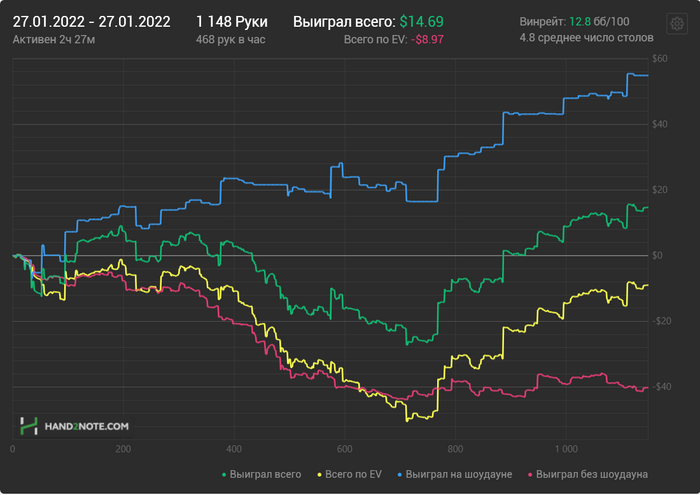Toggle the yellow 'Всего по EV' legend series
The width and height of the screenshot is (700, 495).
pyautogui.click(x=350, y=474)
